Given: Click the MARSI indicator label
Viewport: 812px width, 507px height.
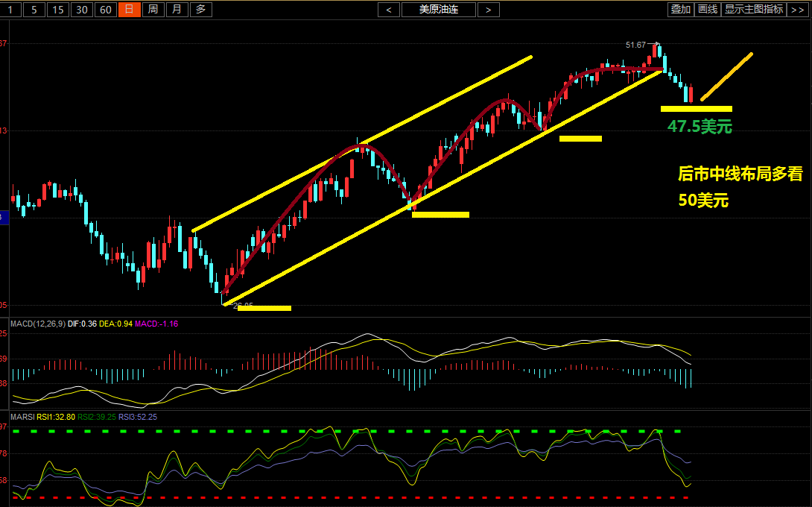Looking at the screenshot, I should [22, 417].
